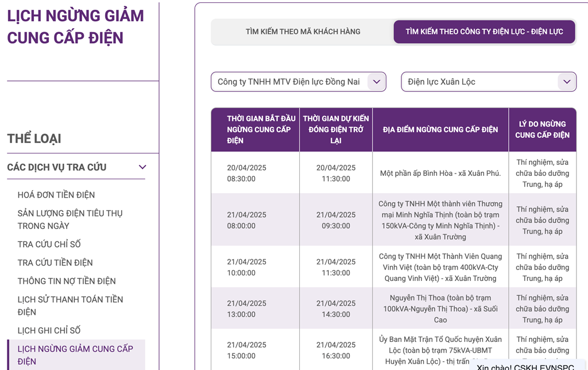Open 'Lịch sử thanh toán tiền điện'

pyautogui.click(x=70, y=306)
